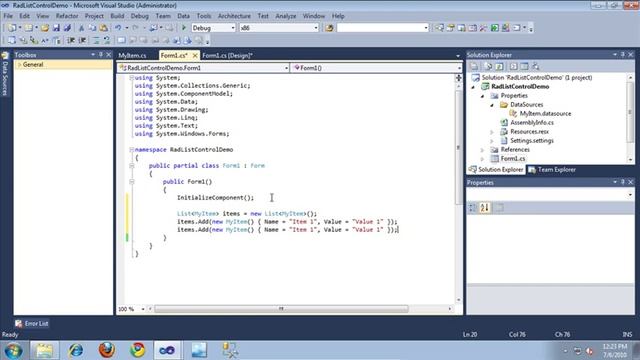Click the Find in Files toolbar icon
The image size is (640, 360).
[329, 28]
